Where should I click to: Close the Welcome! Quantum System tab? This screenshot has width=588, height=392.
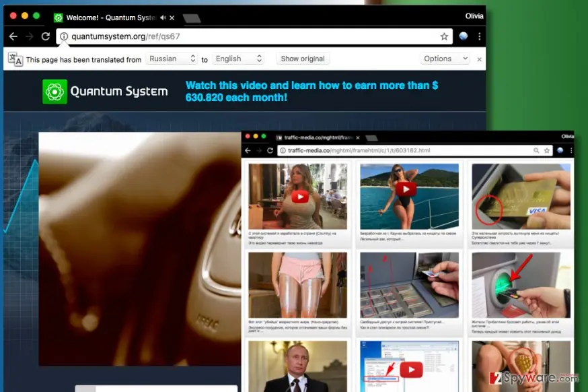(x=172, y=18)
